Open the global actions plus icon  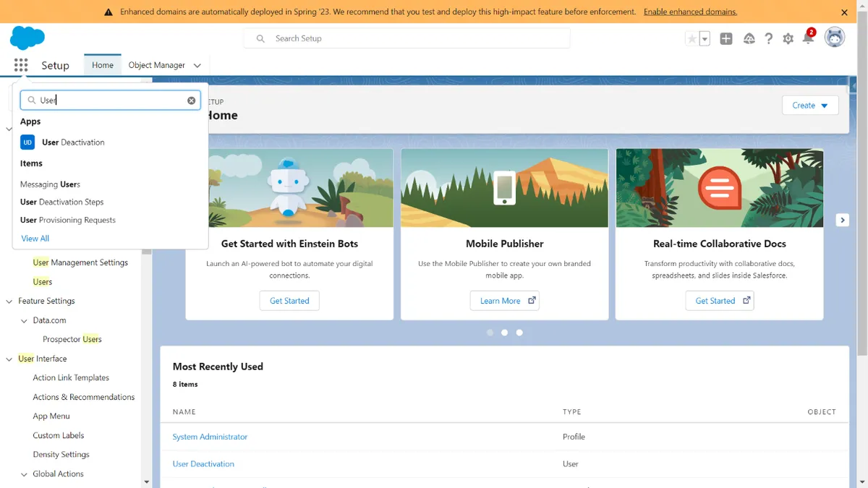pos(726,39)
